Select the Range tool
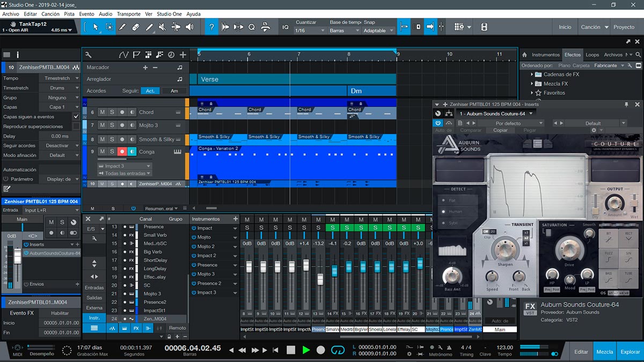Screen dimensions: 644x362 (109, 27)
